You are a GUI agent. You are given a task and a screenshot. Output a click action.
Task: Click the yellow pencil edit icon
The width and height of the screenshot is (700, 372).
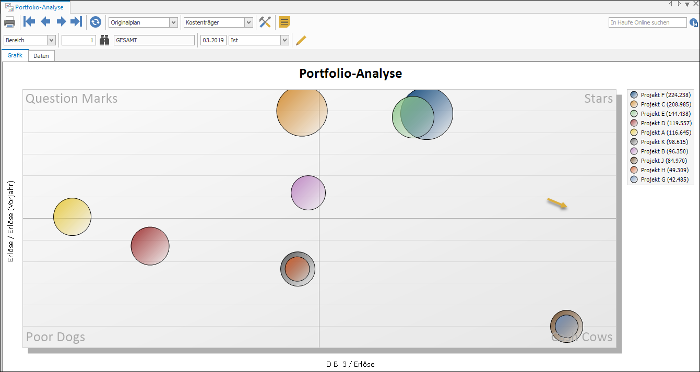click(301, 40)
